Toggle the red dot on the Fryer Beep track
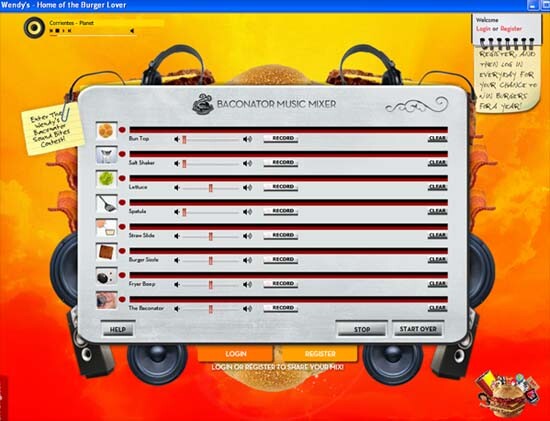Viewport: 550px width, 421px height. point(122,275)
